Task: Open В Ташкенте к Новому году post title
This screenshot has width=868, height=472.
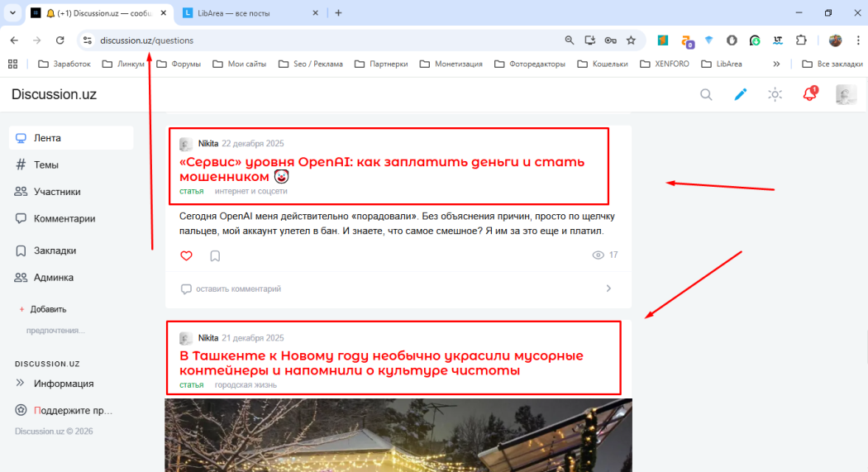Action: (x=381, y=363)
